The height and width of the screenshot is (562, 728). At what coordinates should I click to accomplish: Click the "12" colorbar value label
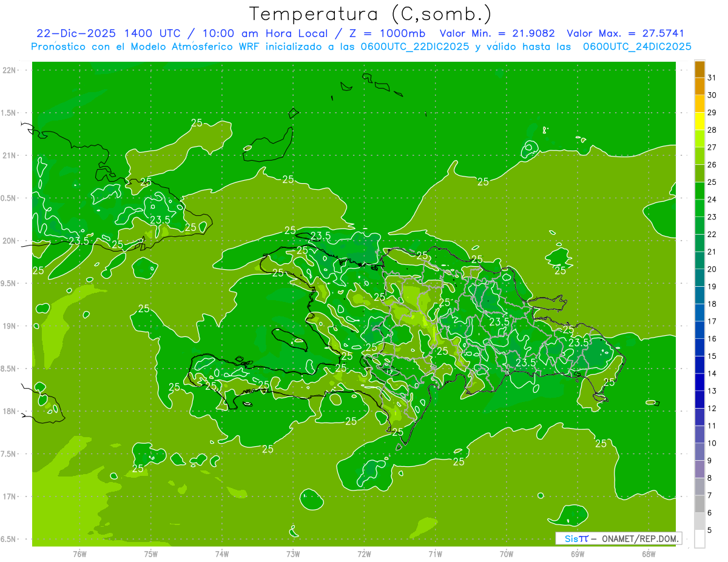pyautogui.click(x=712, y=408)
